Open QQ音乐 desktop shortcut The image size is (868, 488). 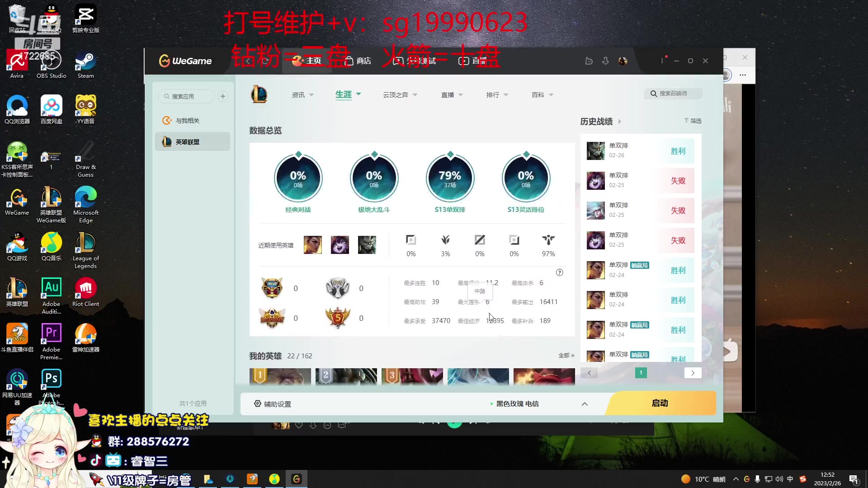coord(51,247)
